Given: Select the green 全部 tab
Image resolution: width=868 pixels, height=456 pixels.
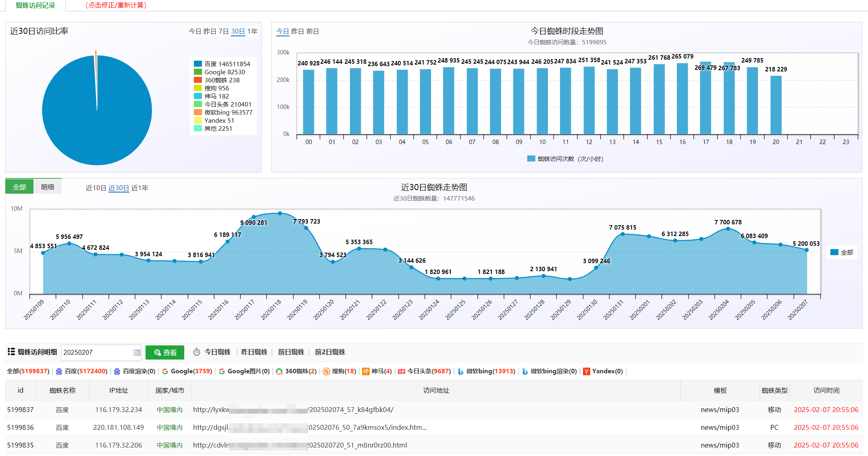Looking at the screenshot, I should point(19,186).
